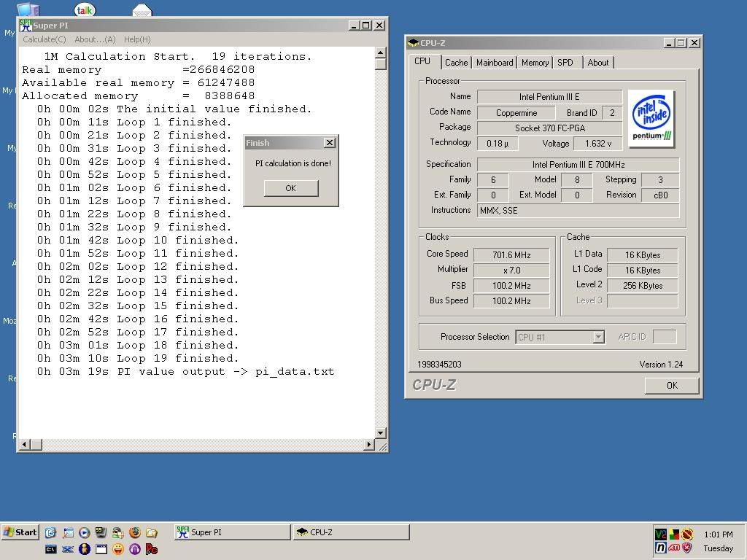Open the Help(H) menu in Super PI
The height and width of the screenshot is (560, 747).
(137, 39)
